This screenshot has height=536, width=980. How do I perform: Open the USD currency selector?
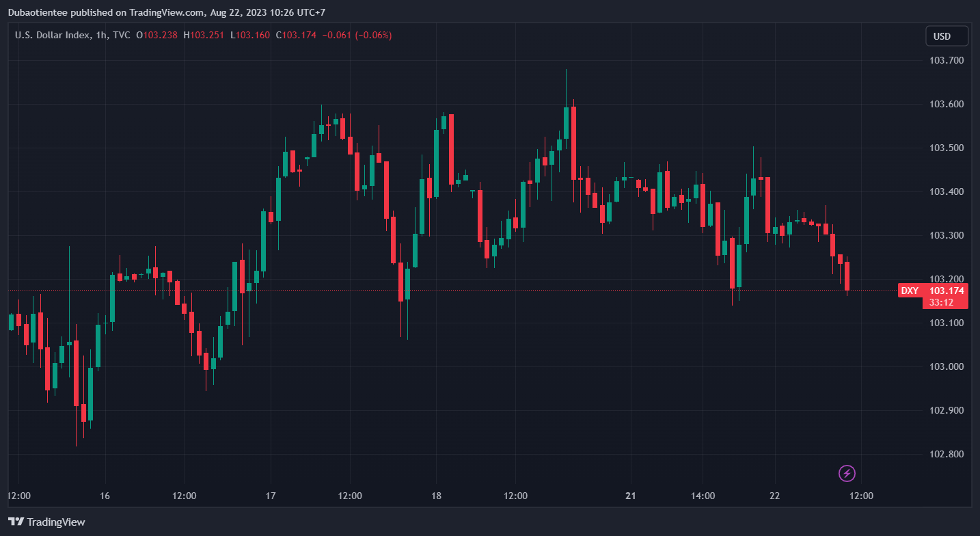947,36
